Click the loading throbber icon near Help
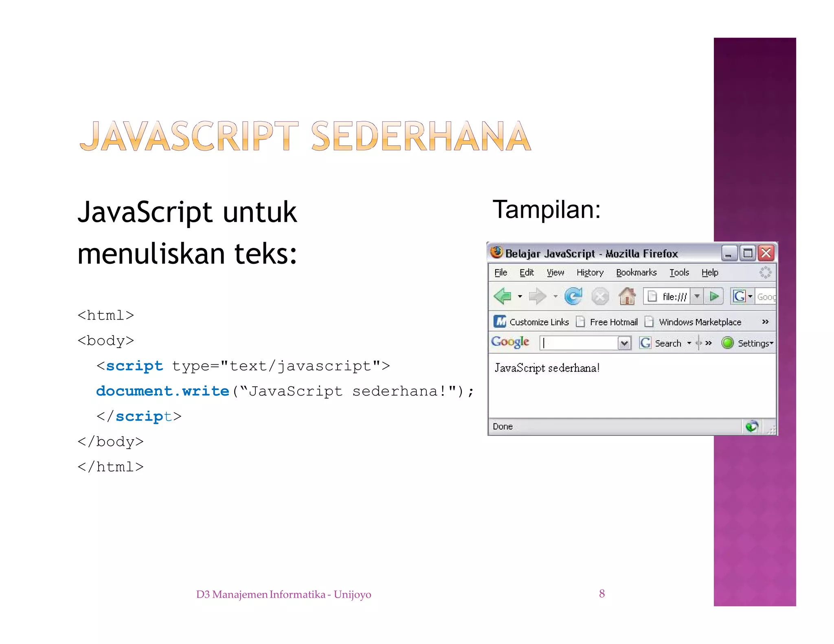The image size is (834, 644). coord(765,272)
